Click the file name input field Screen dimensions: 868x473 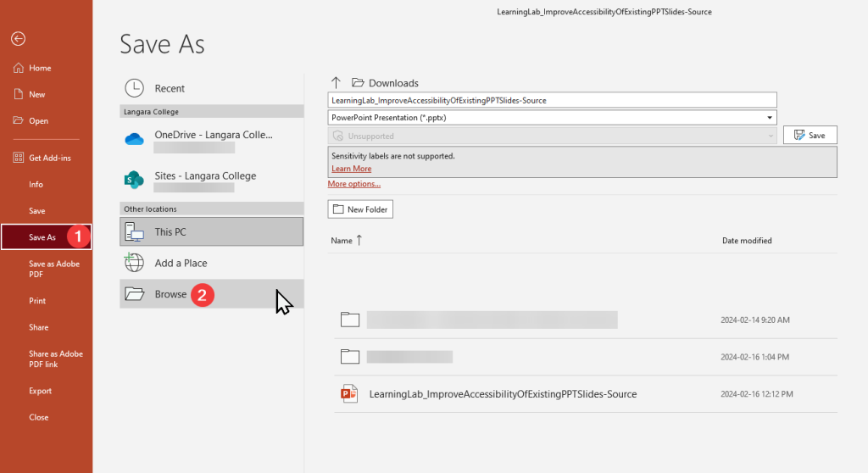551,100
